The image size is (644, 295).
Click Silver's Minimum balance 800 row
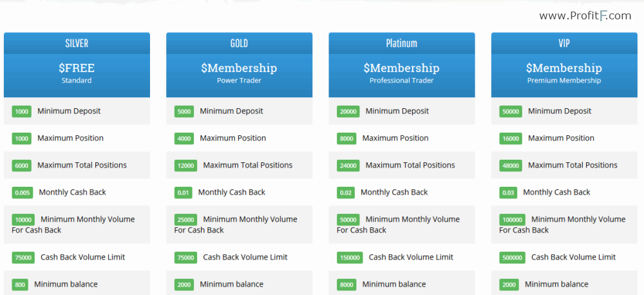coord(77,283)
